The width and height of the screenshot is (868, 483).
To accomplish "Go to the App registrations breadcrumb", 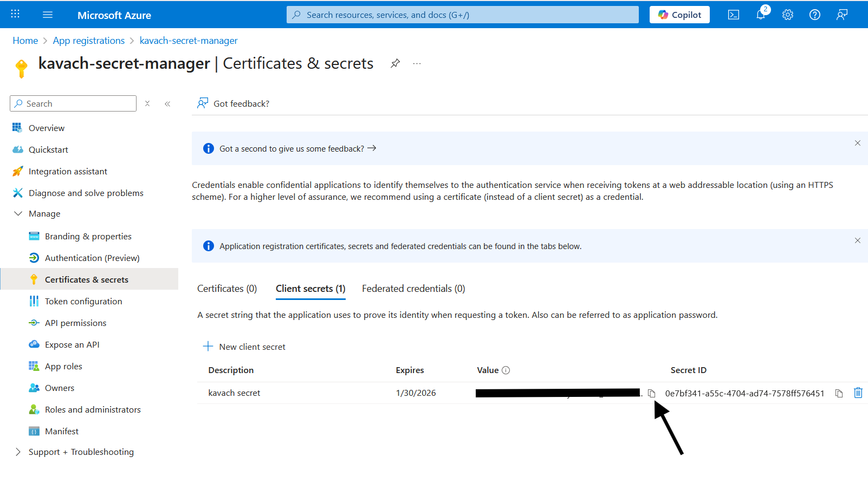I will coord(89,41).
